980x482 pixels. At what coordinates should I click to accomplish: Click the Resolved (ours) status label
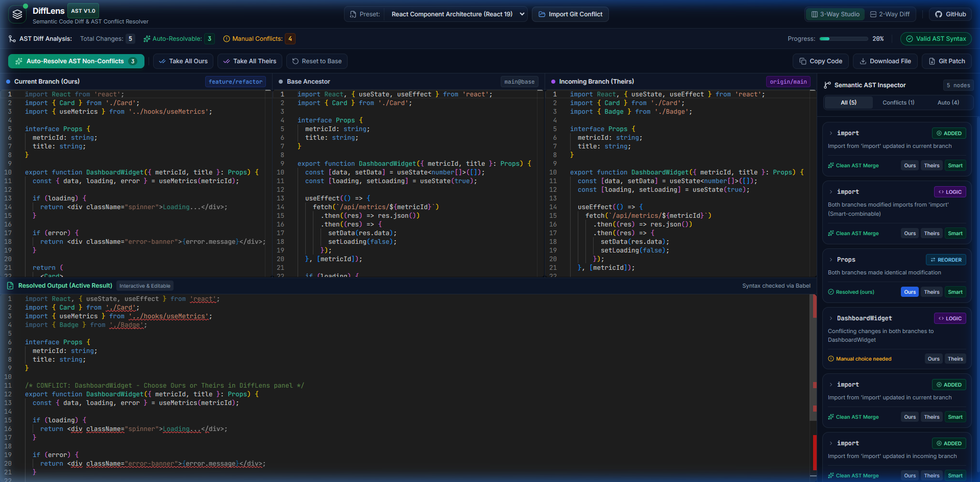pos(851,292)
